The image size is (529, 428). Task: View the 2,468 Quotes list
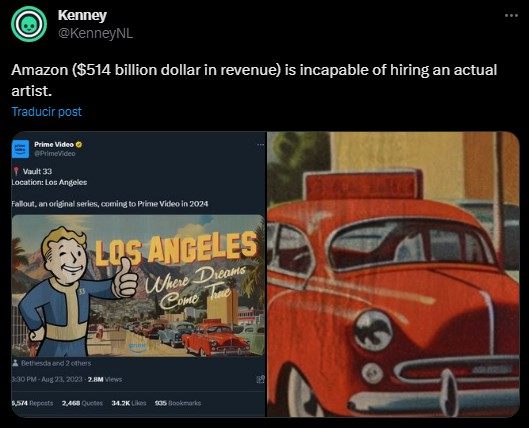tap(82, 403)
